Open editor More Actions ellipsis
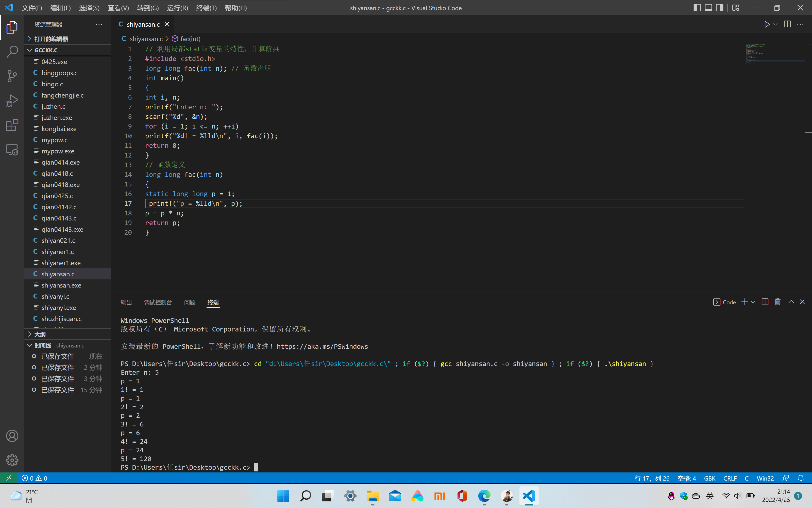Screen dimensions: 812x508 pos(800,24)
